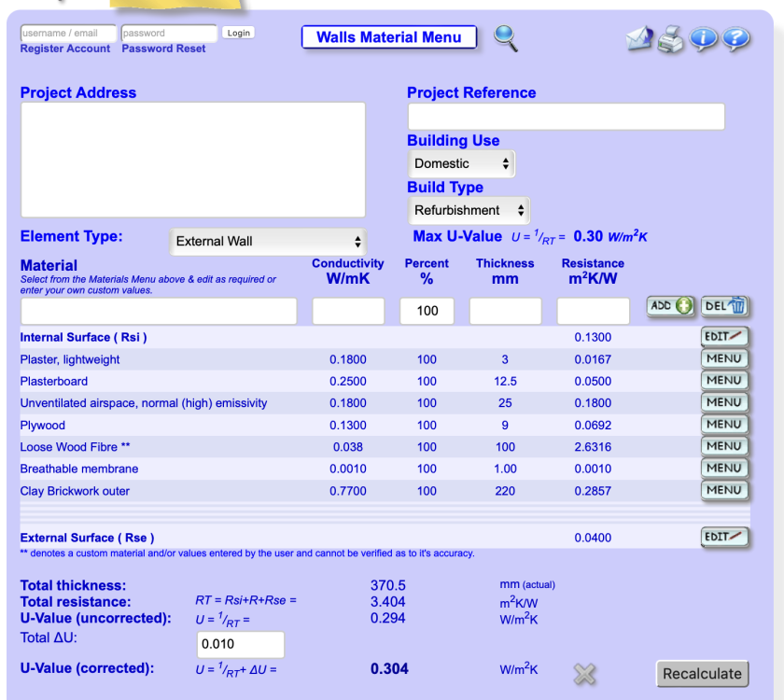Select the Unventilated airspace material name

click(144, 403)
